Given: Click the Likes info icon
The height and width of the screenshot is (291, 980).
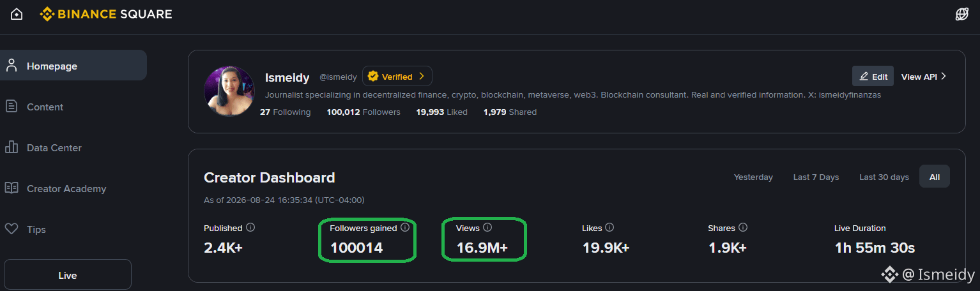Looking at the screenshot, I should click(x=609, y=227).
